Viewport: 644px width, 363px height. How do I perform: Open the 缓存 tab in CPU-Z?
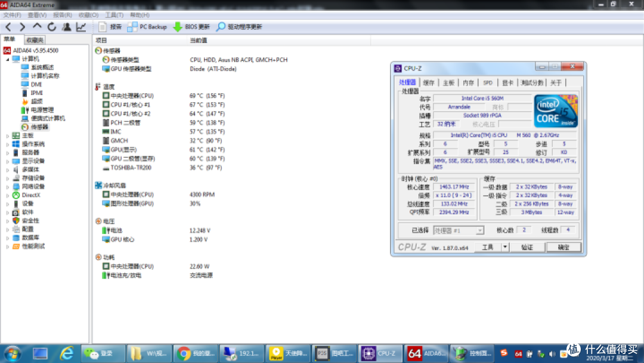[428, 82]
